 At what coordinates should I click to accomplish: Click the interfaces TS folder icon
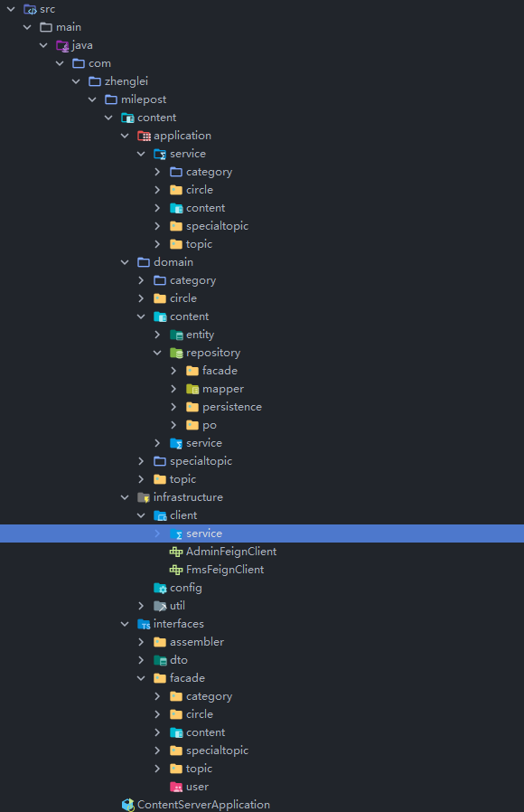tap(144, 624)
